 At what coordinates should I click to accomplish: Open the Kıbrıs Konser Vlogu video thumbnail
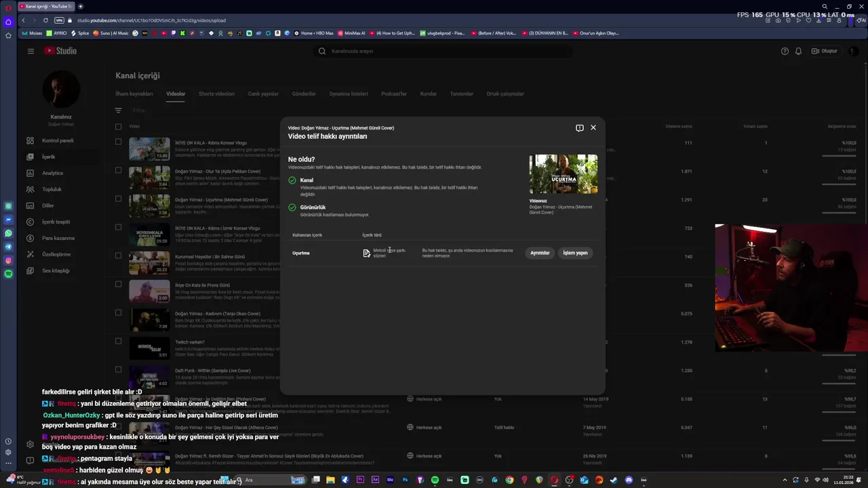pyautogui.click(x=149, y=149)
